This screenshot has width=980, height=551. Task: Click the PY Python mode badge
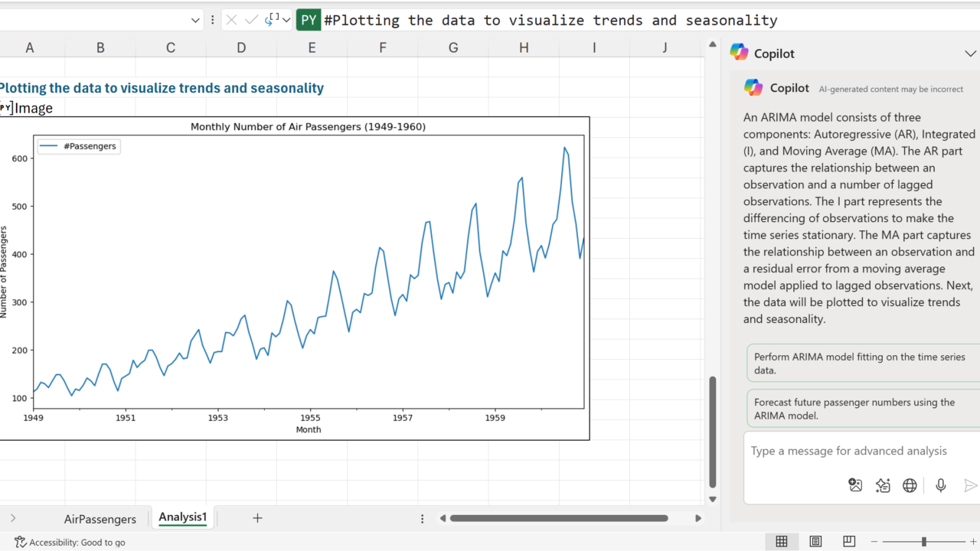coord(309,21)
